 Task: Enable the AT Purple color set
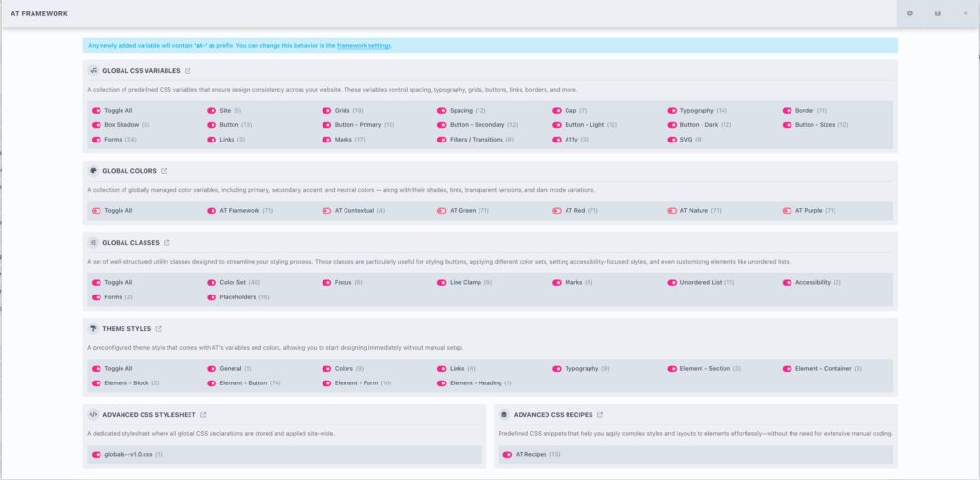(787, 210)
